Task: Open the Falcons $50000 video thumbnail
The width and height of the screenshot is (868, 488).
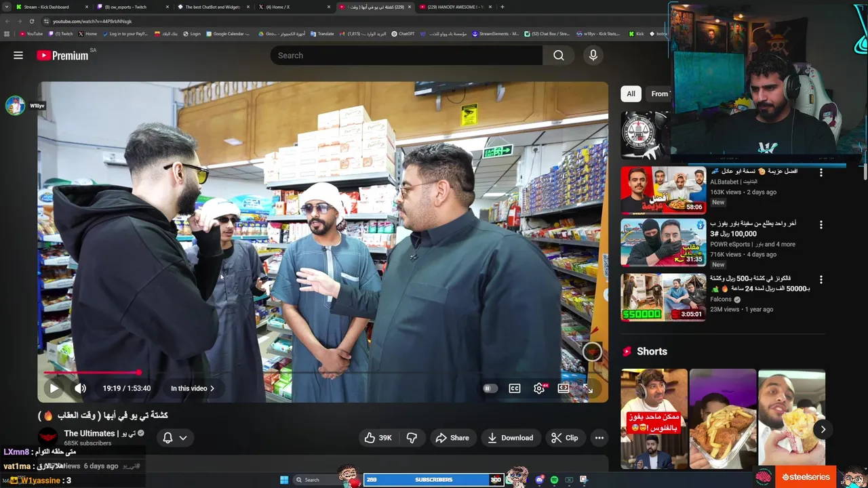Action: pos(663,296)
